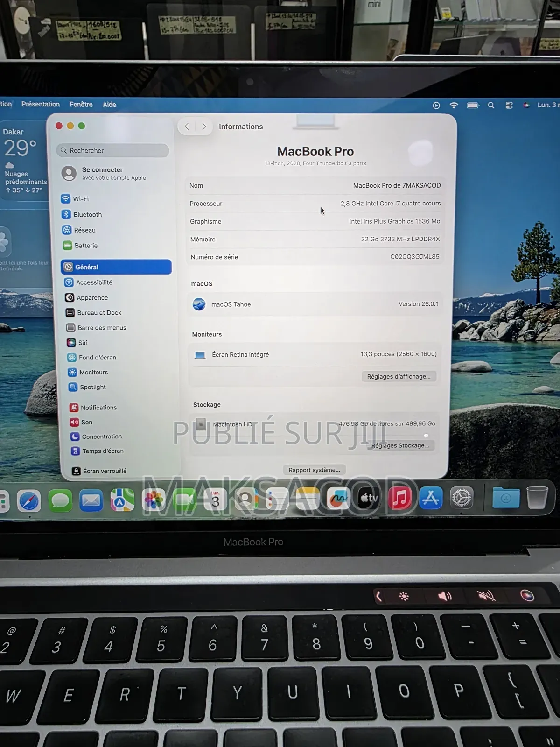
Task: Click the macOS Tahoe row
Action: [315, 304]
